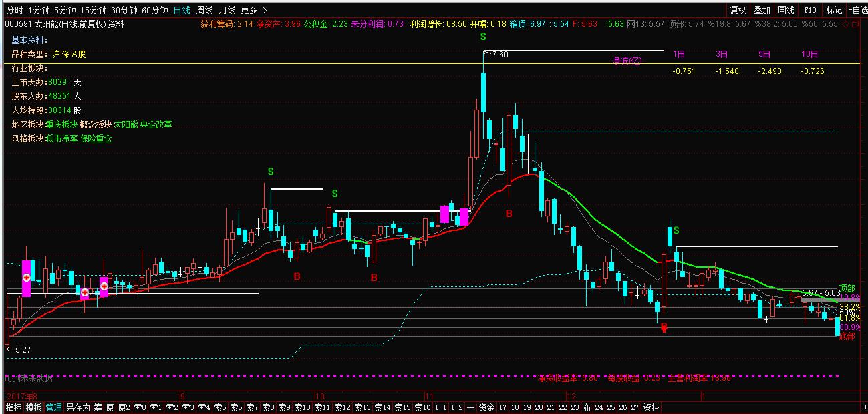Click the 另存为 save-as button
The height and width of the screenshot is (414, 868).
(x=78, y=407)
